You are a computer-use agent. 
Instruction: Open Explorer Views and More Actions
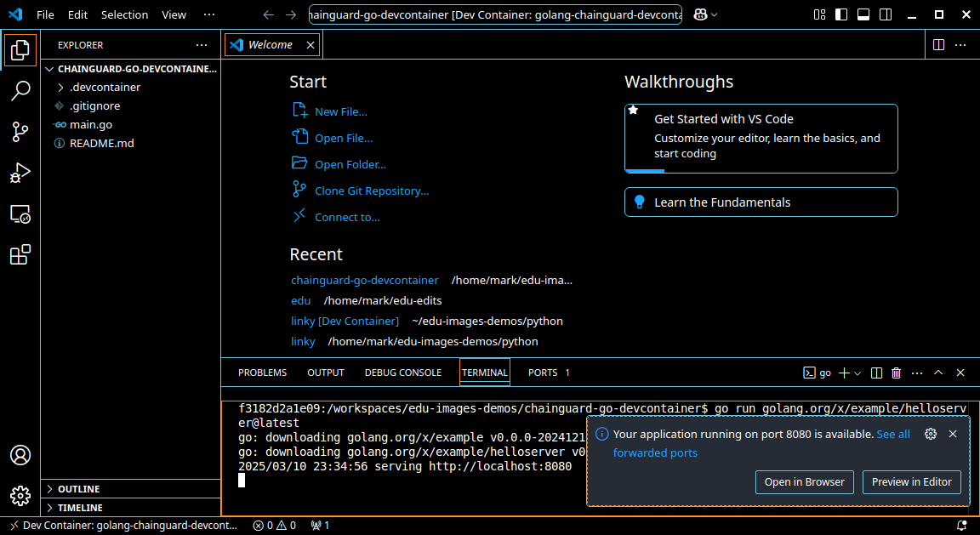click(202, 45)
